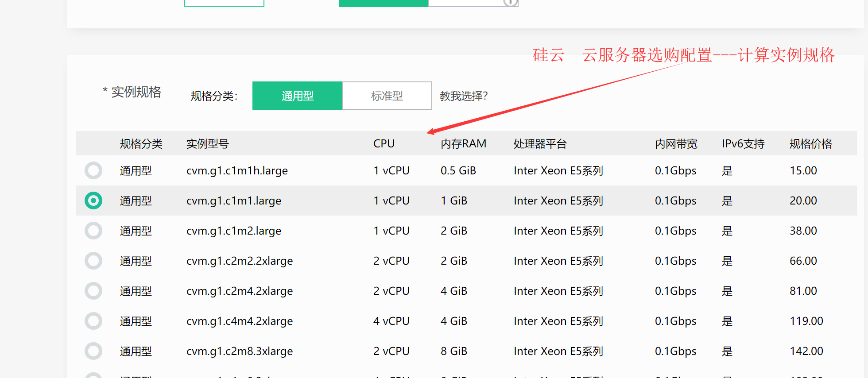
Task: Click the IPv6支持 column header
Action: coord(743,144)
